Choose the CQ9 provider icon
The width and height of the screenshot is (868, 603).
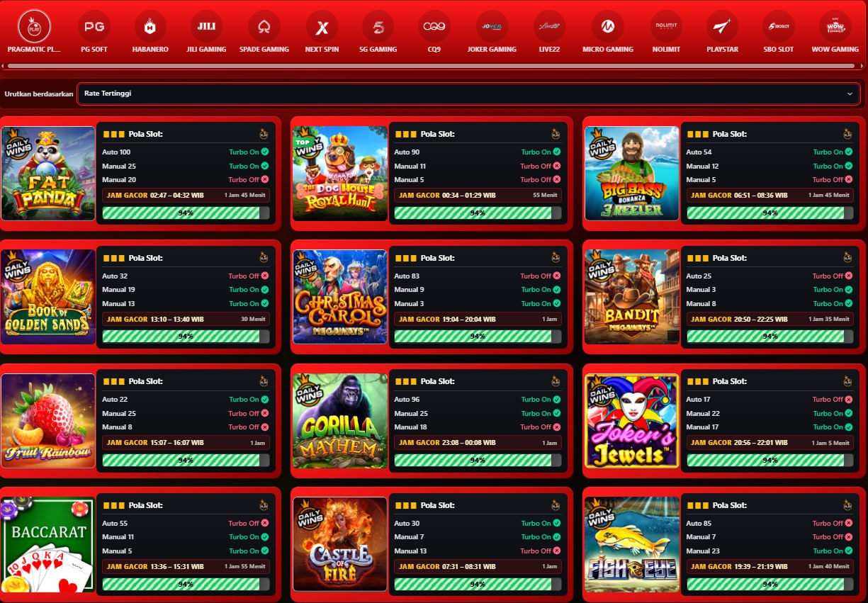[434, 27]
